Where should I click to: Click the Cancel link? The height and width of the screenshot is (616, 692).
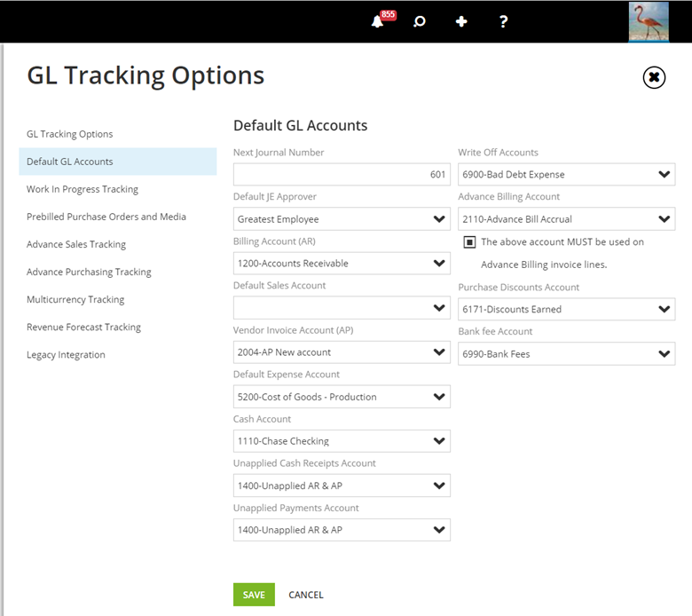tap(306, 595)
